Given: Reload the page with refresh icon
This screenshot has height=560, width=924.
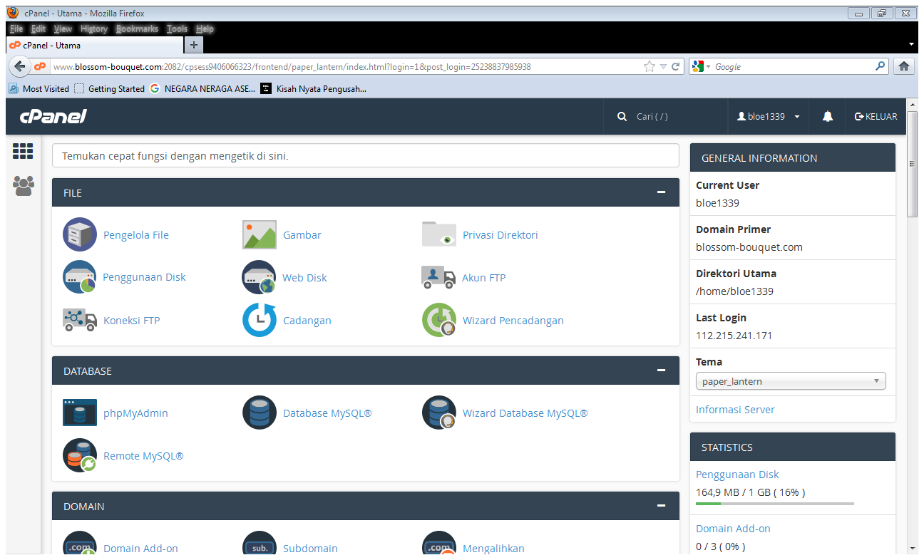Looking at the screenshot, I should click(675, 66).
